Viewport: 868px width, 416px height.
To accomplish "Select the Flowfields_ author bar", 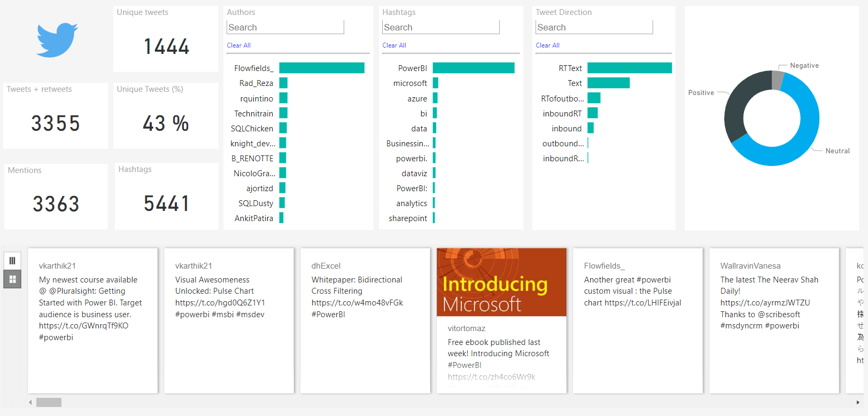I will click(322, 68).
